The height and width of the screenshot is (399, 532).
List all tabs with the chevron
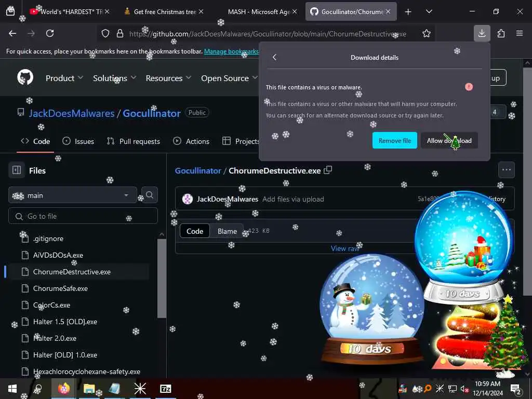[x=429, y=11]
